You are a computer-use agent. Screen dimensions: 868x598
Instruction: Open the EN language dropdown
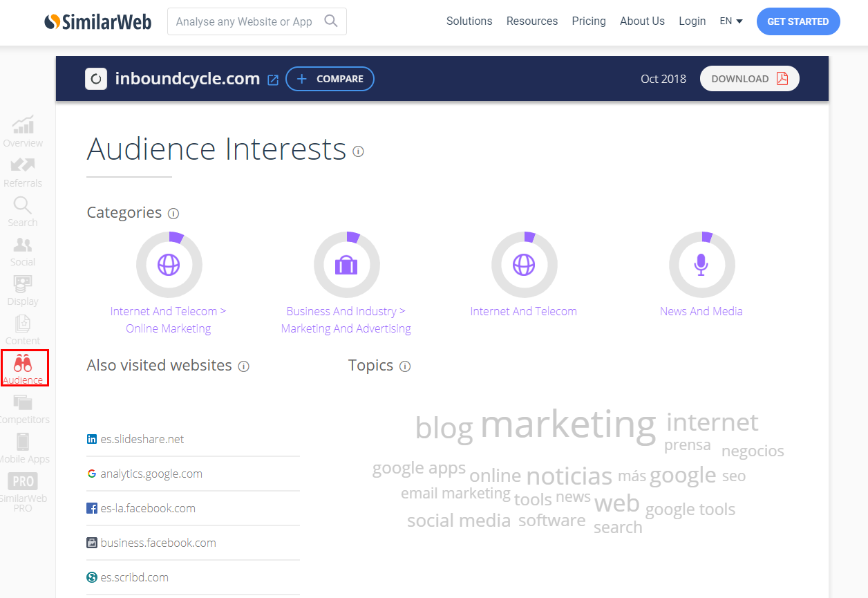tap(731, 21)
